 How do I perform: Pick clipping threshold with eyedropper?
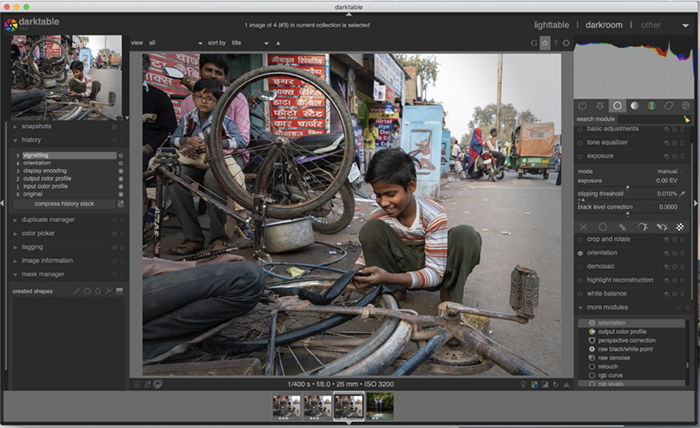click(683, 194)
